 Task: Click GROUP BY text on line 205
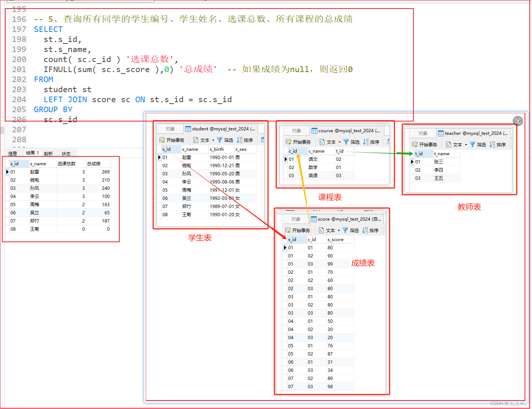tap(53, 110)
